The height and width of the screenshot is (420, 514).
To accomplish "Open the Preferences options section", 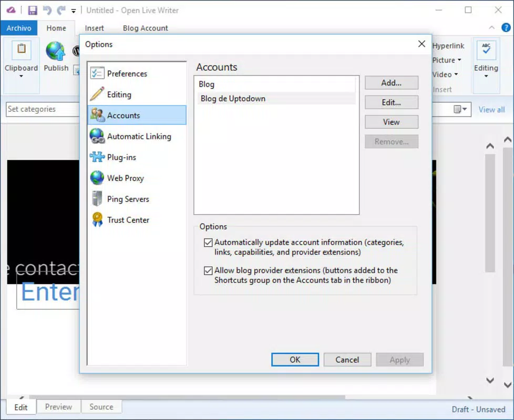I will click(x=137, y=73).
